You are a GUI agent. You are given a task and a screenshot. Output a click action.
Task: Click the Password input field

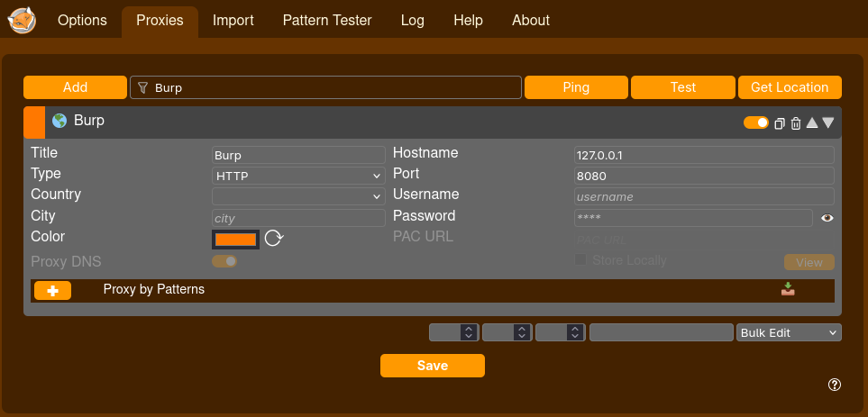[694, 218]
